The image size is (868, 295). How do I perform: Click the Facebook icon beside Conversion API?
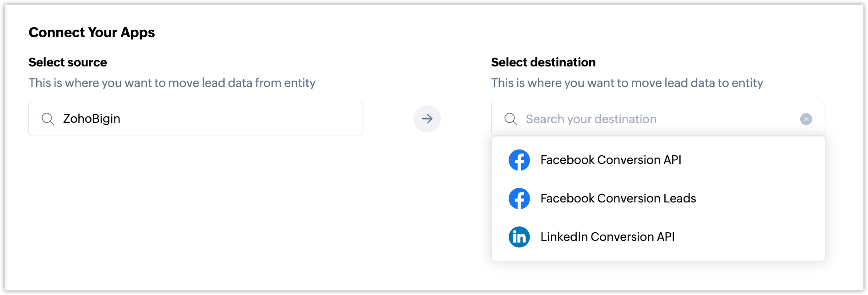(x=519, y=160)
